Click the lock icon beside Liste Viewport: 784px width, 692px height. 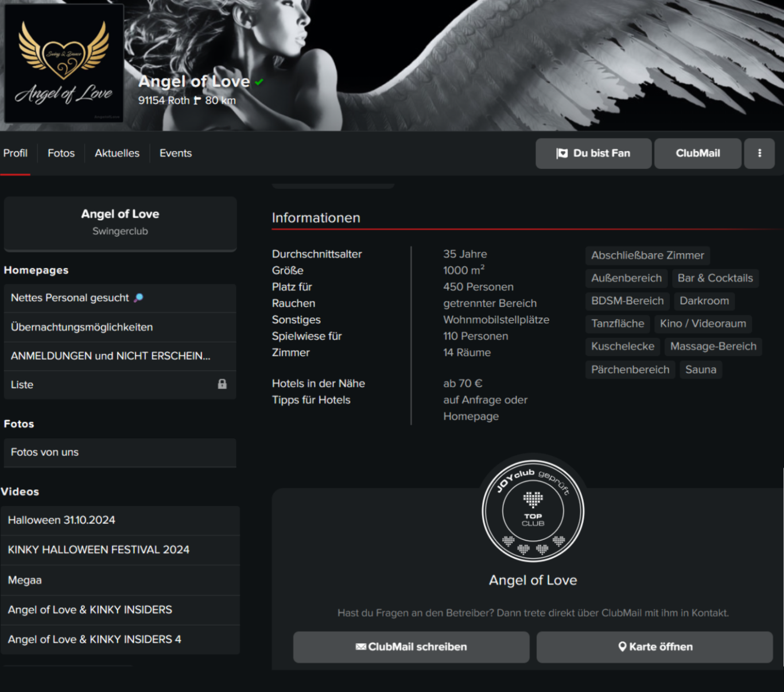point(222,384)
